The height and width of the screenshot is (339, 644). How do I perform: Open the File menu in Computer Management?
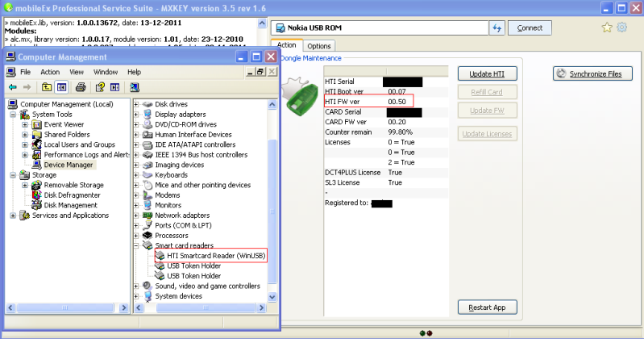pyautogui.click(x=26, y=72)
